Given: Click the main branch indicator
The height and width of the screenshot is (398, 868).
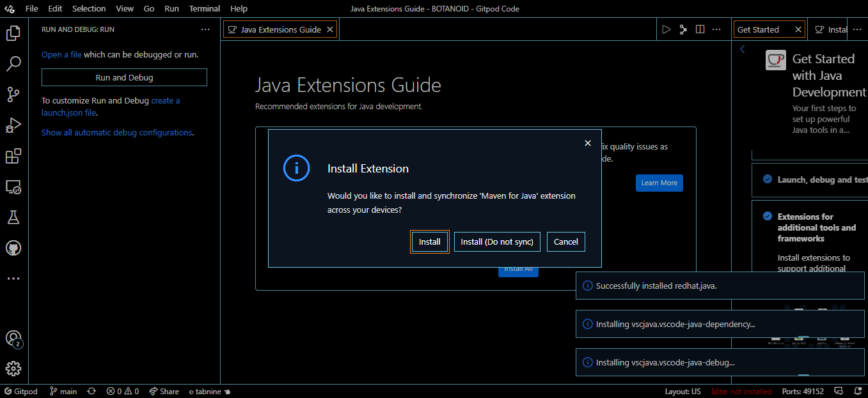Looking at the screenshot, I should click(63, 391).
